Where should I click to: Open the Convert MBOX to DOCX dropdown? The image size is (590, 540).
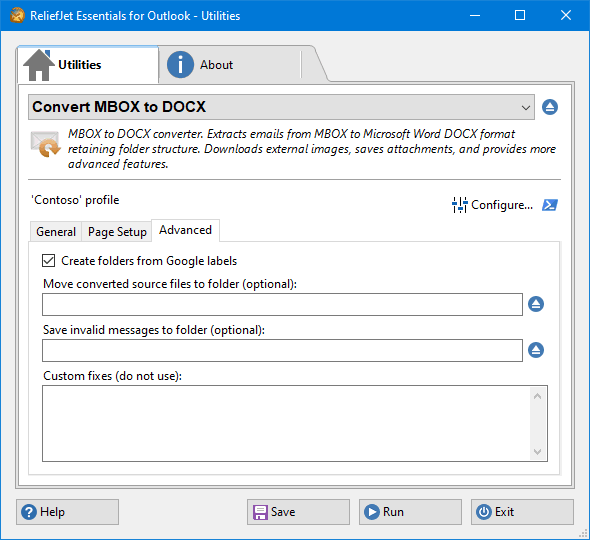tap(281, 107)
